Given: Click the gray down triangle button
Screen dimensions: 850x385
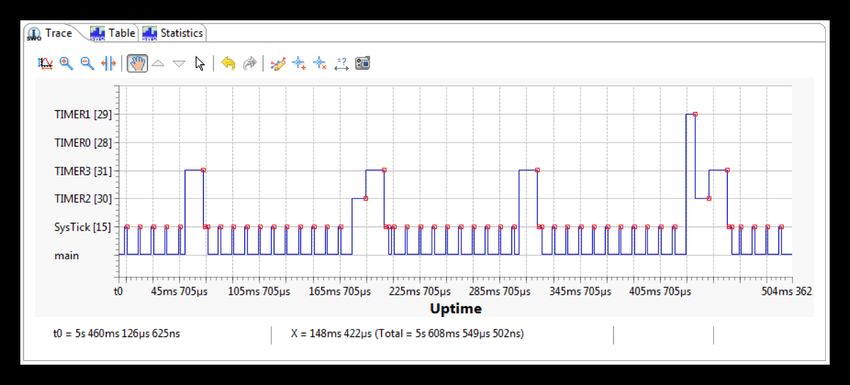Looking at the screenshot, I should (179, 63).
